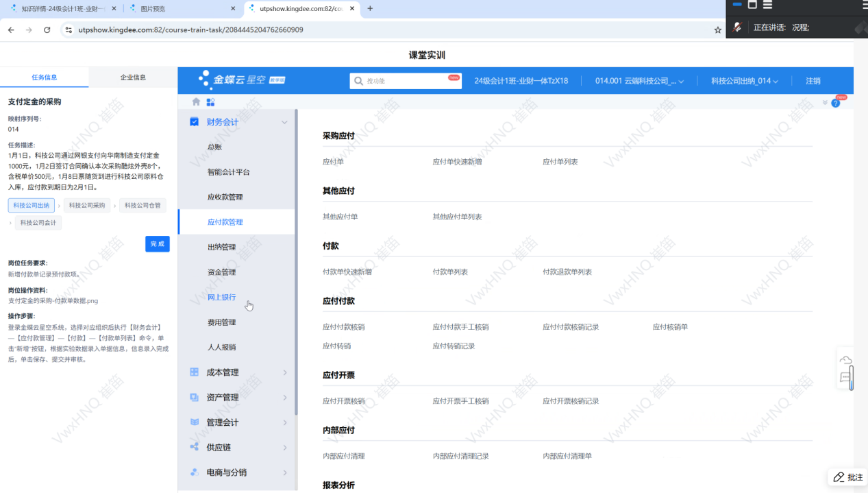Switch to the 任务信息 tab
The image size is (868, 493).
[45, 77]
